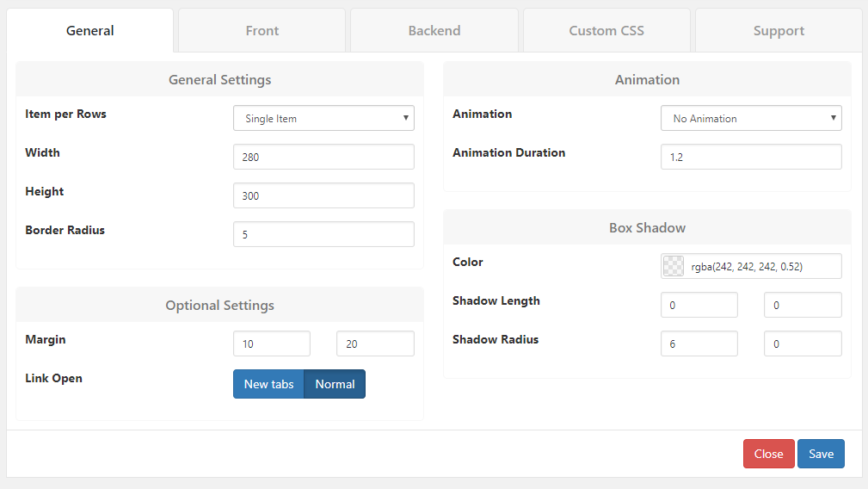The width and height of the screenshot is (868, 489).
Task: Open the Backend tab
Action: (x=434, y=30)
